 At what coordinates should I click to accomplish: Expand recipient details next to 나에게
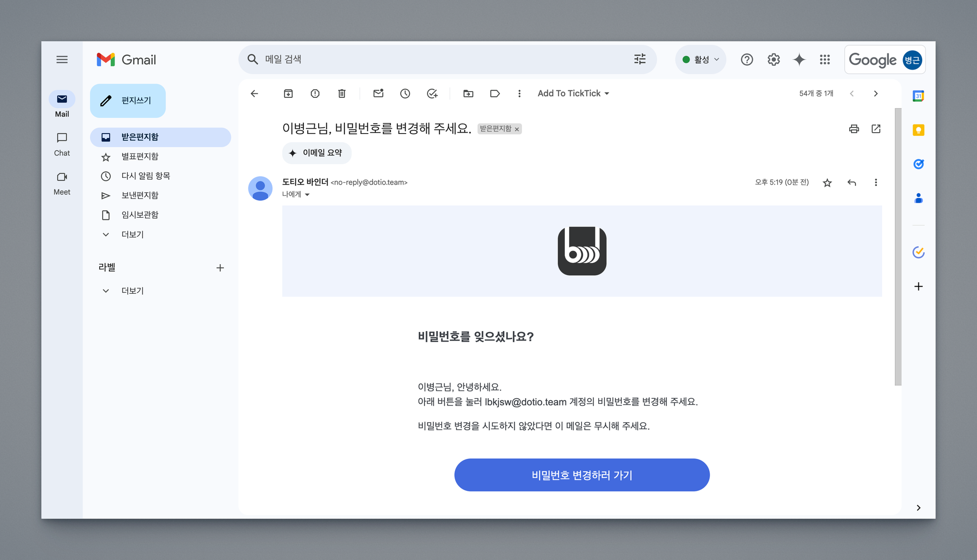coord(307,195)
